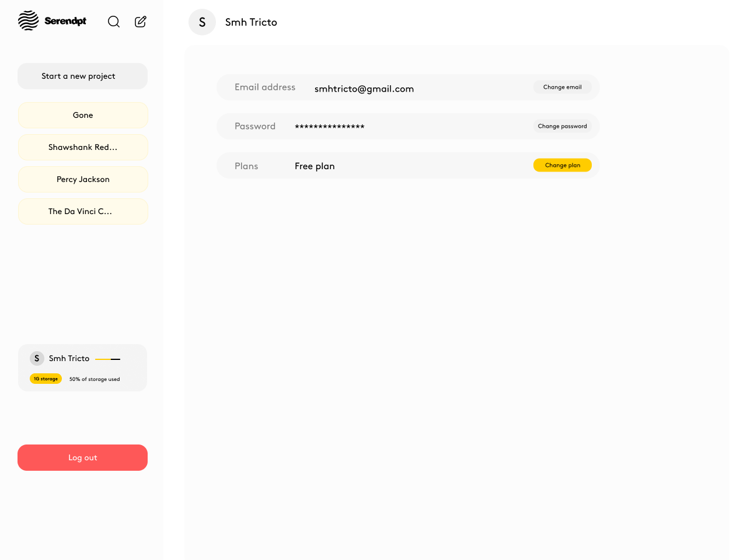
Task: Click the large S avatar in header
Action: click(203, 22)
